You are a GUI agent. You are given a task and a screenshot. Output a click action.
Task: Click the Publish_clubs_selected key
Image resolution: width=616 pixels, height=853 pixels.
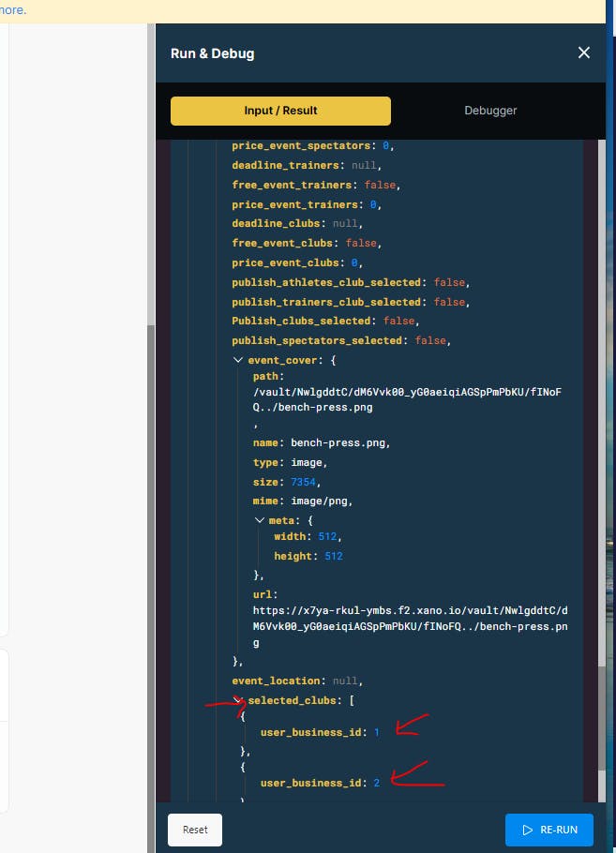click(x=302, y=321)
